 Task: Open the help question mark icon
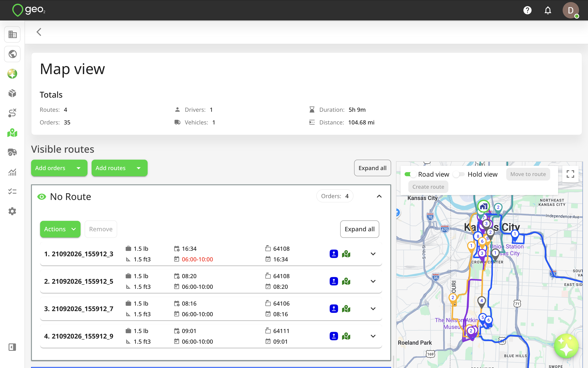point(527,10)
